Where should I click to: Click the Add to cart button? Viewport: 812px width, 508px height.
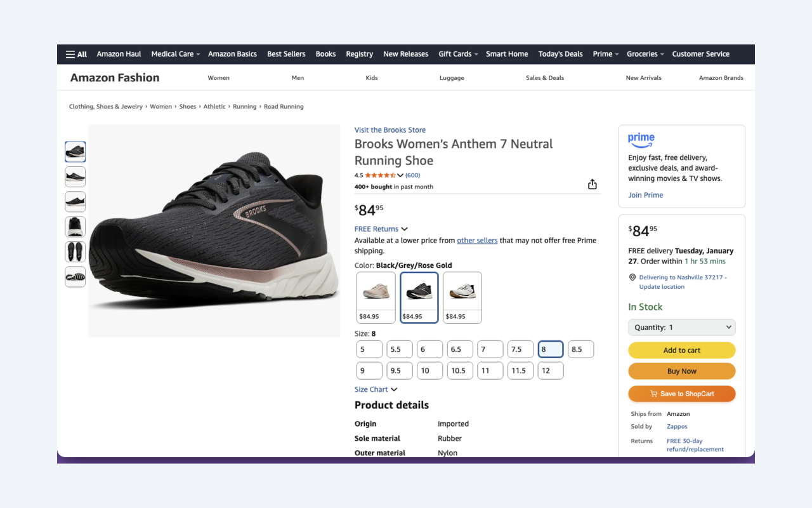coord(681,350)
